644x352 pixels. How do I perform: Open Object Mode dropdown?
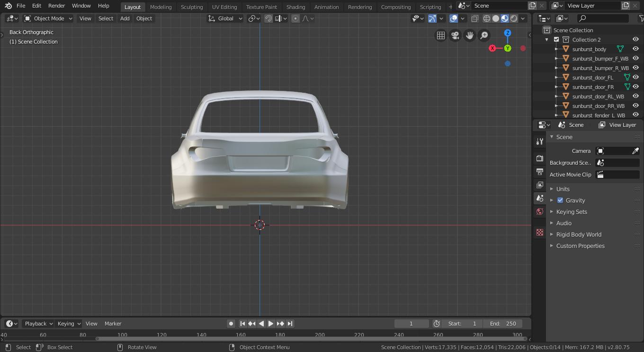(48, 18)
